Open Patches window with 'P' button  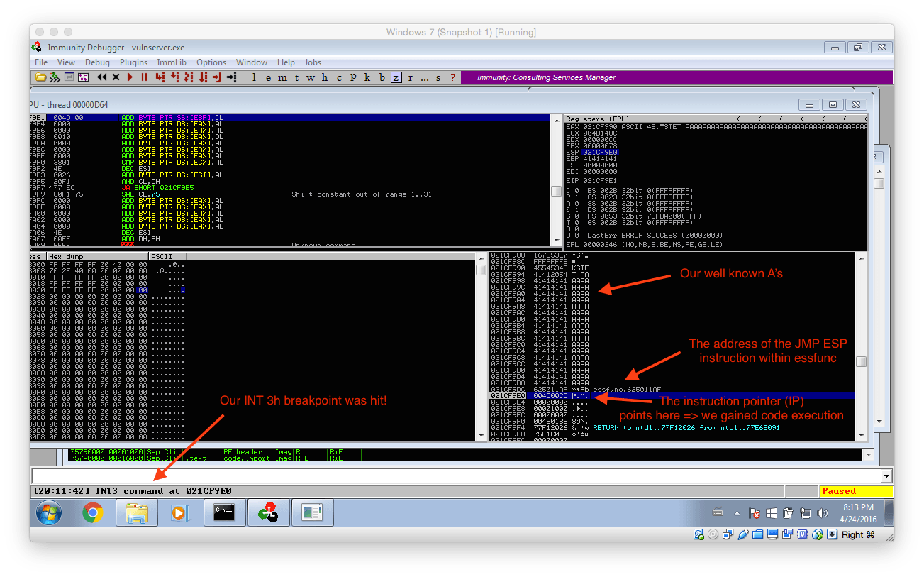[x=353, y=77]
